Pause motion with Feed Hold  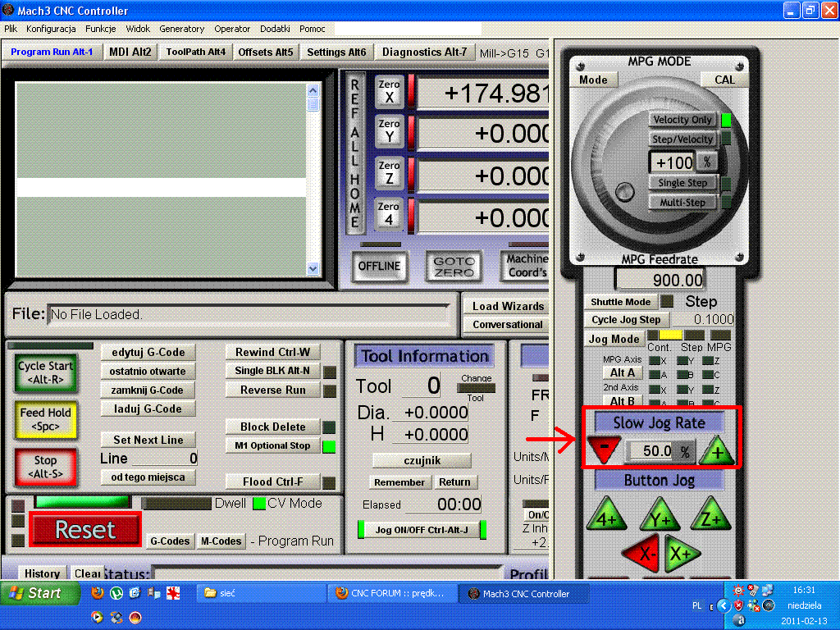pos(46,419)
